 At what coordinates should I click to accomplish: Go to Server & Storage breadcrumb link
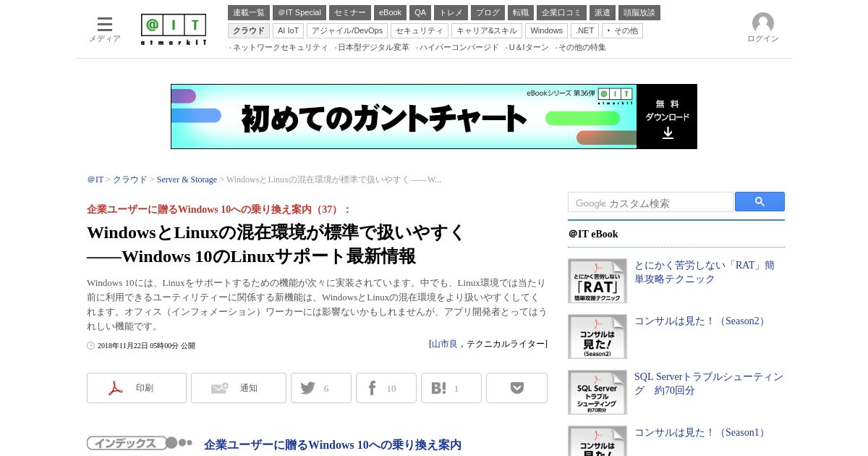click(187, 180)
